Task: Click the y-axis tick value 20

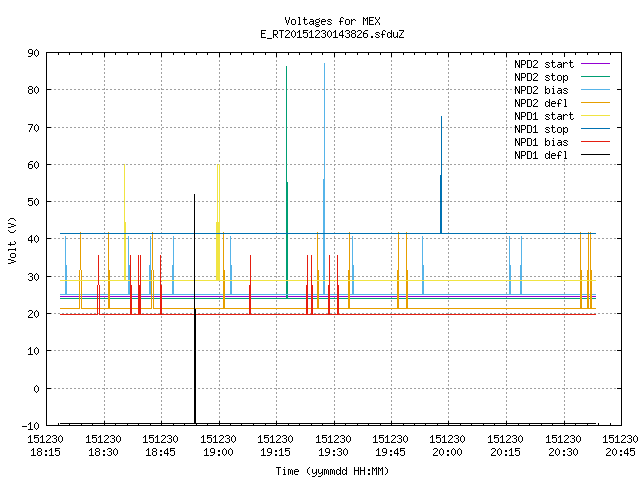Action: 33,314
